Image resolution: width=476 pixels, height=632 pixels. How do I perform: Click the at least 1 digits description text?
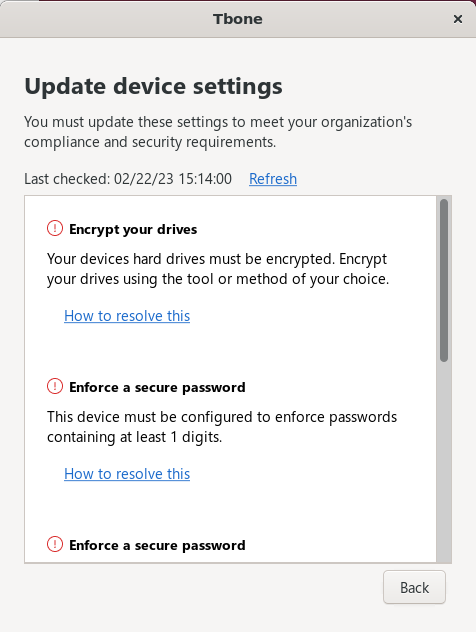coord(222,427)
